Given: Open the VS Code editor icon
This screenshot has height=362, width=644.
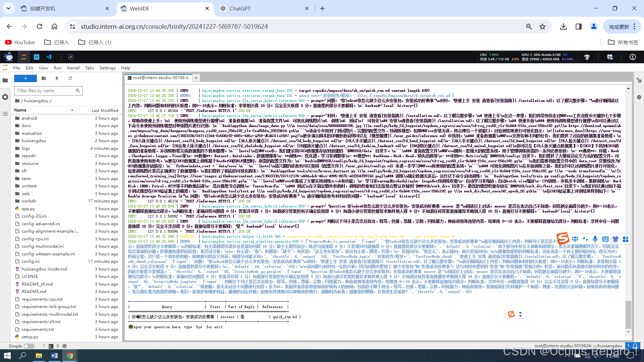Looking at the screenshot, I should coord(49,57).
